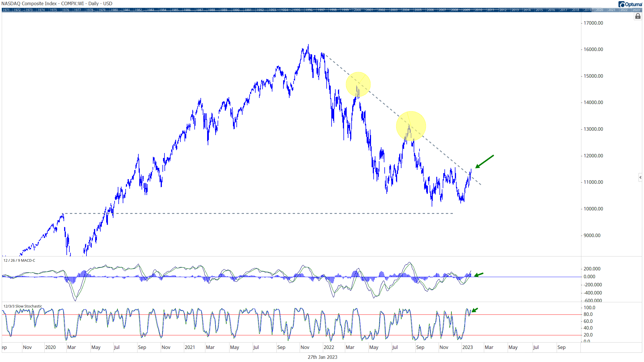Click the MACD zero line

pos(292,277)
